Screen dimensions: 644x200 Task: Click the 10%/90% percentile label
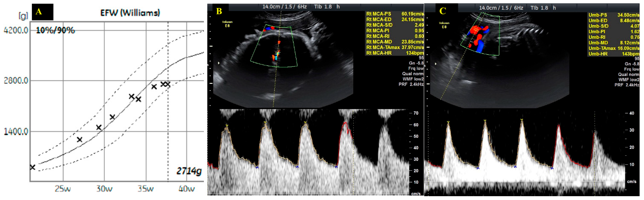(55, 30)
